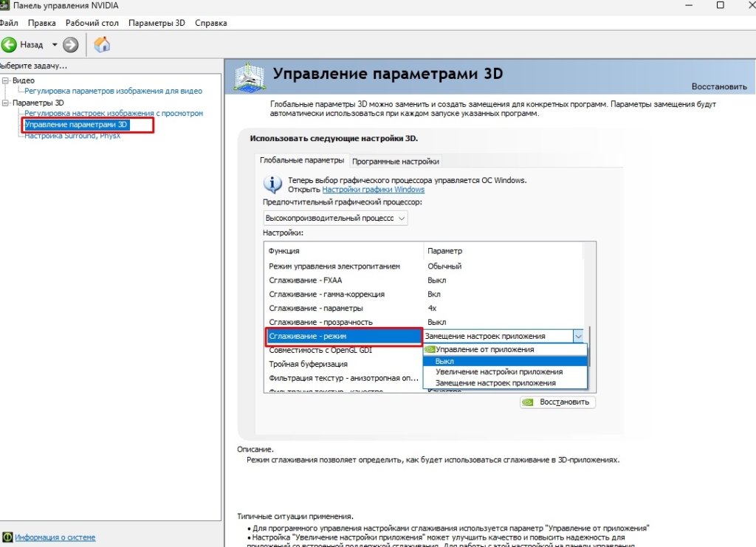
Task: Open the Правка menu
Action: coord(41,23)
